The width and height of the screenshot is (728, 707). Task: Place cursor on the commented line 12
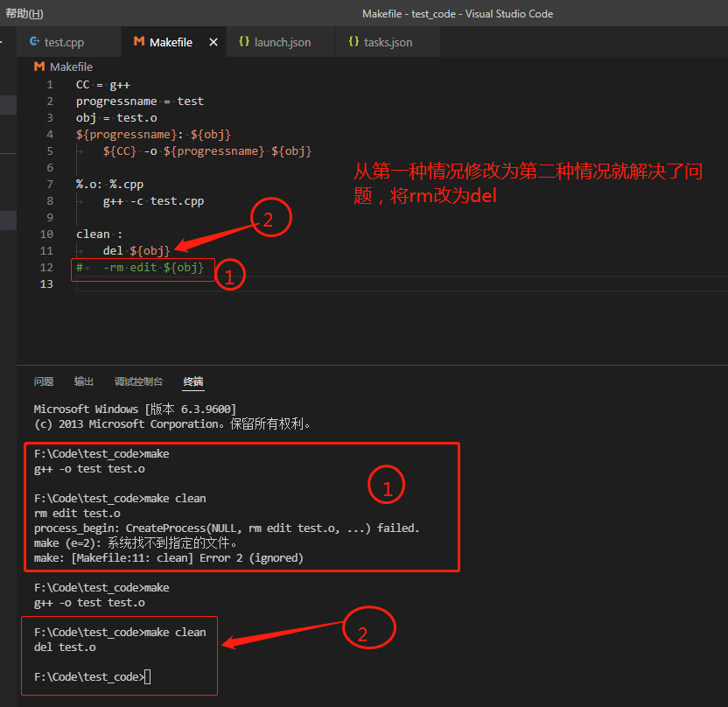tap(140, 268)
